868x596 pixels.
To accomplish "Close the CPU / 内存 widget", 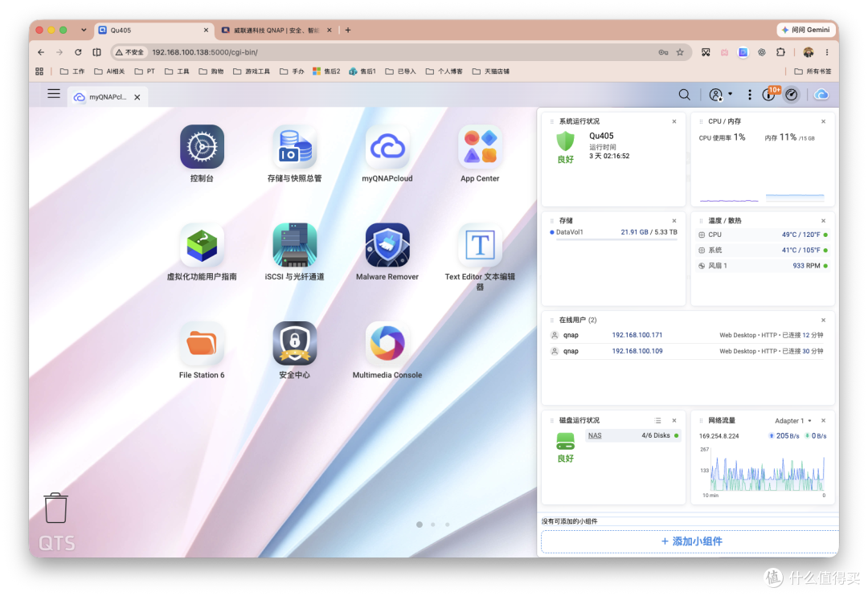I will coord(823,121).
